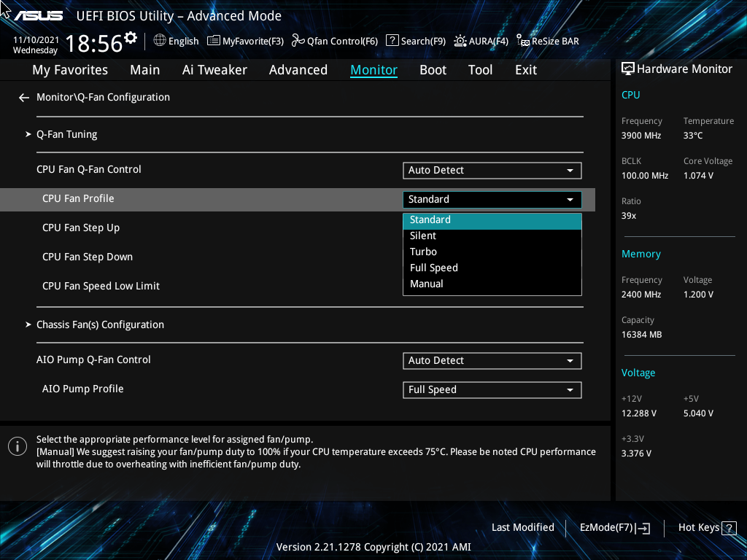Select the CPU Fan Profile label
The height and width of the screenshot is (560, 747).
(78, 198)
